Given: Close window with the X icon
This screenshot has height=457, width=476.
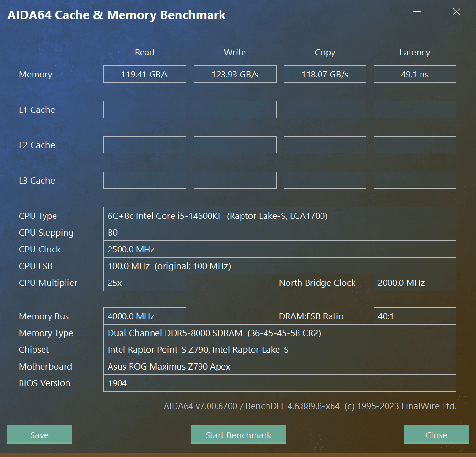Looking at the screenshot, I should [456, 12].
